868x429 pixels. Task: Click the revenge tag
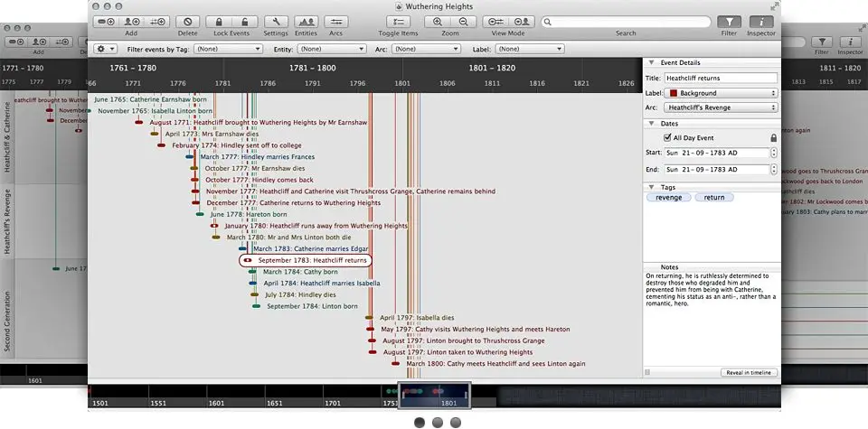(669, 198)
